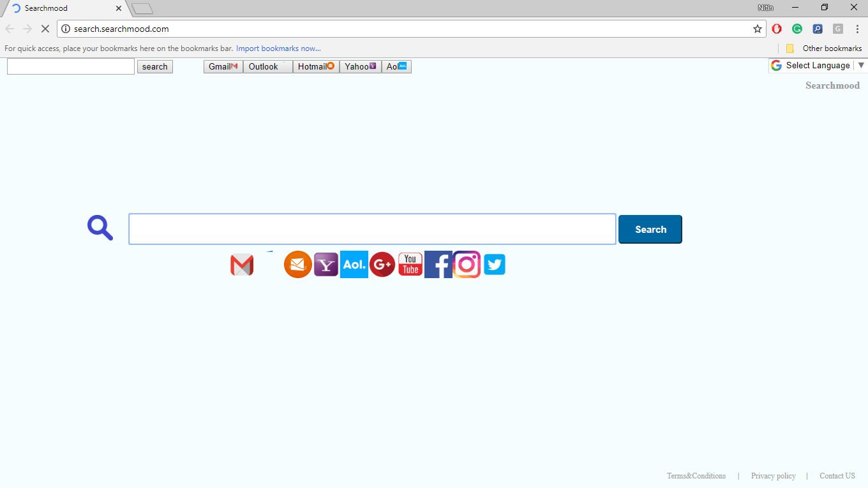Click the Facebook icon
The height and width of the screenshot is (488, 868).
pyautogui.click(x=438, y=264)
